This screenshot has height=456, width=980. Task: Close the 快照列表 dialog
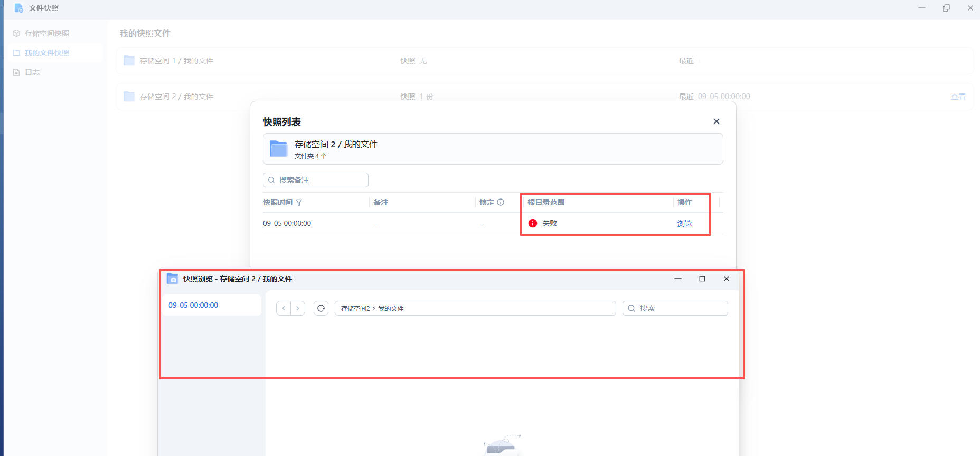[717, 121]
